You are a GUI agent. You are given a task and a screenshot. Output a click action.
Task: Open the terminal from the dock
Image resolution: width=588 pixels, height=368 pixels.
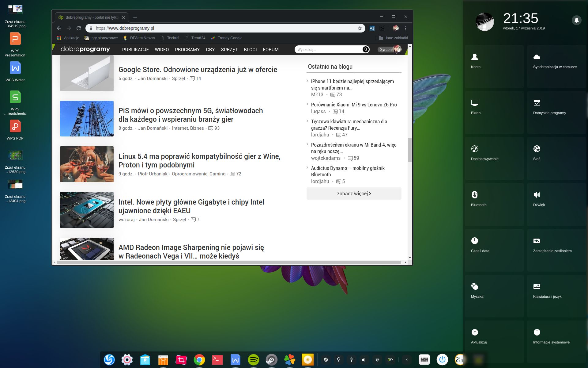coord(217,359)
